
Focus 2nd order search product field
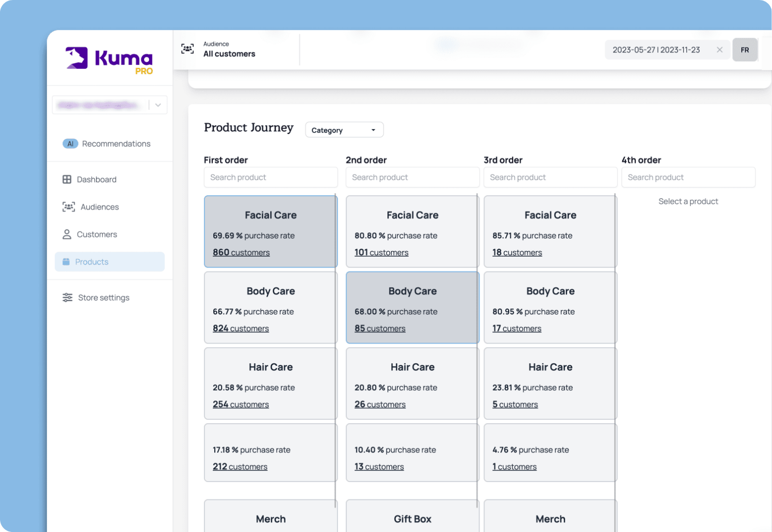[x=412, y=177]
